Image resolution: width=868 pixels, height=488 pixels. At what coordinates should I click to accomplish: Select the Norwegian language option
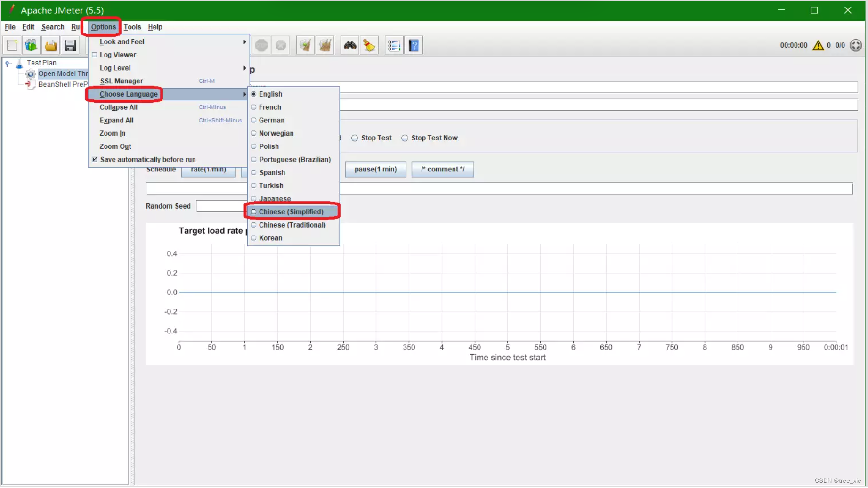coord(293,133)
